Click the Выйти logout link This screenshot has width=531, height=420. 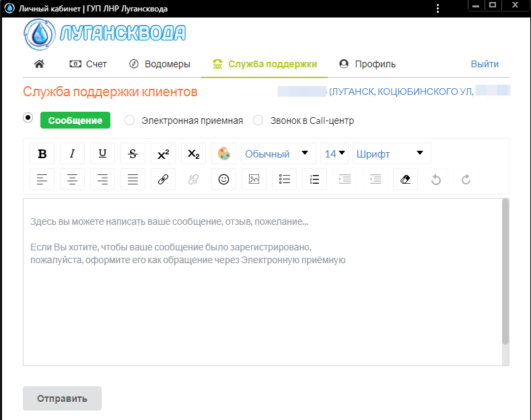coord(485,64)
